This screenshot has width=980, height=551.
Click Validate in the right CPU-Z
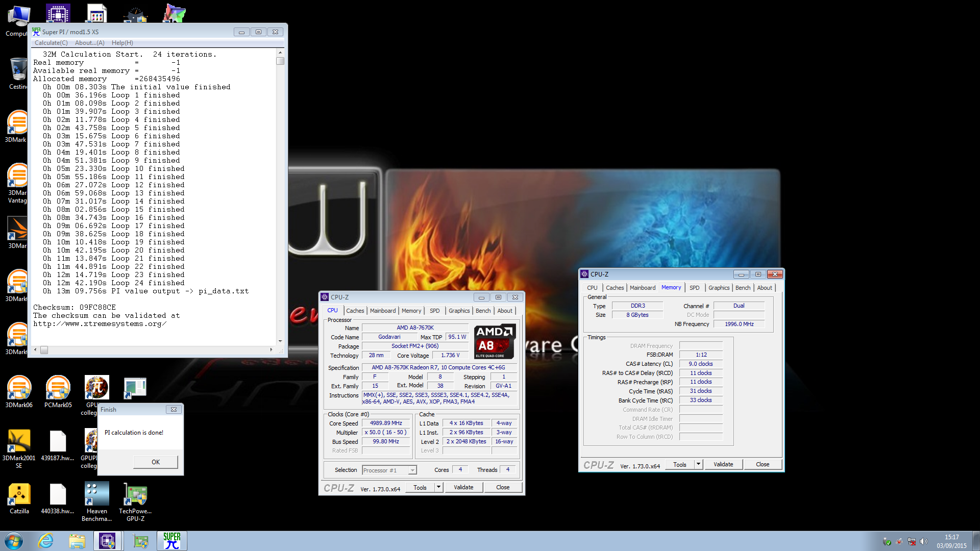pyautogui.click(x=723, y=464)
